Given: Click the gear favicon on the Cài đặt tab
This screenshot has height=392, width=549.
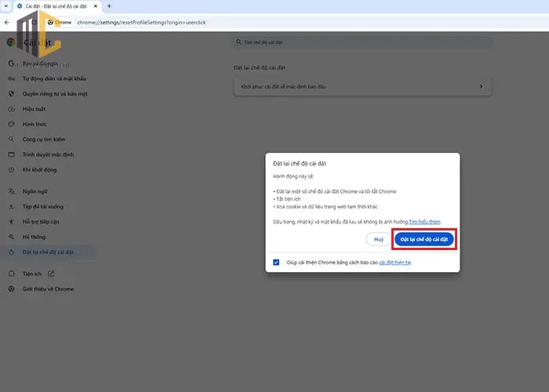Looking at the screenshot, I should [20, 6].
